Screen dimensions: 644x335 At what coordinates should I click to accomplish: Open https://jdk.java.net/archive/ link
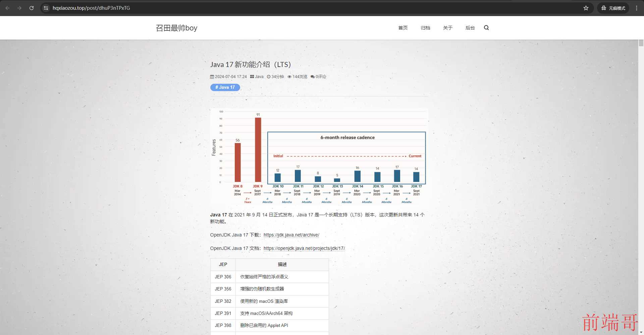click(x=291, y=235)
